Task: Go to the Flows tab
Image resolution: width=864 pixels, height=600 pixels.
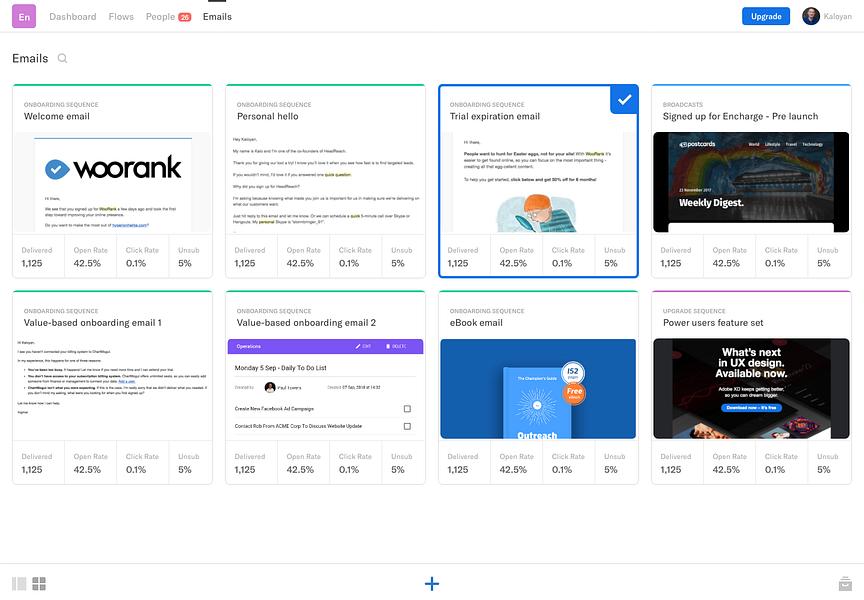Action: [121, 17]
